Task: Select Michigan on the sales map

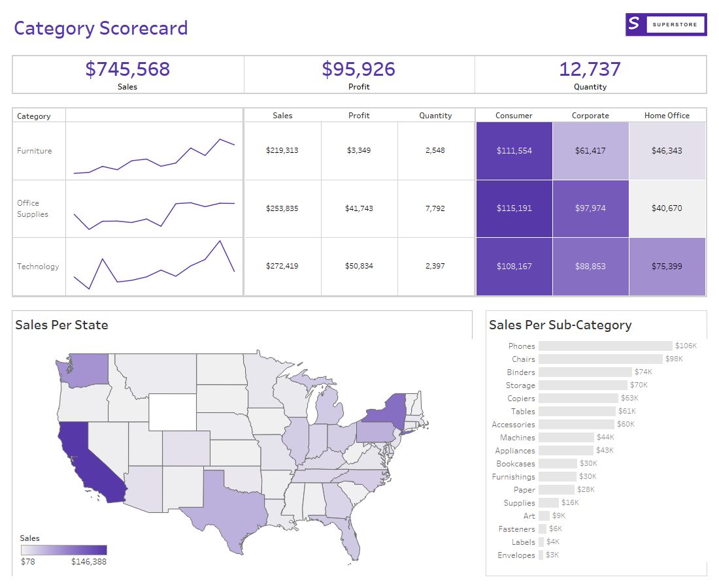Action: 328,408
